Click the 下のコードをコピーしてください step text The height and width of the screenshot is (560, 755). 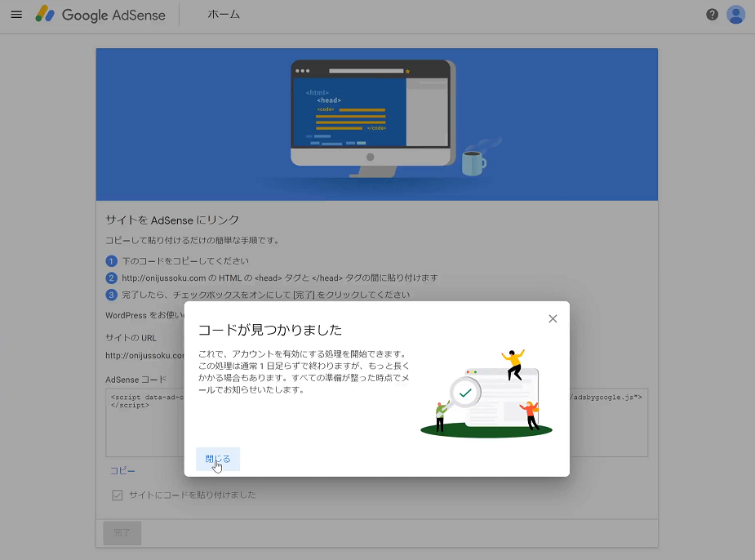click(185, 261)
